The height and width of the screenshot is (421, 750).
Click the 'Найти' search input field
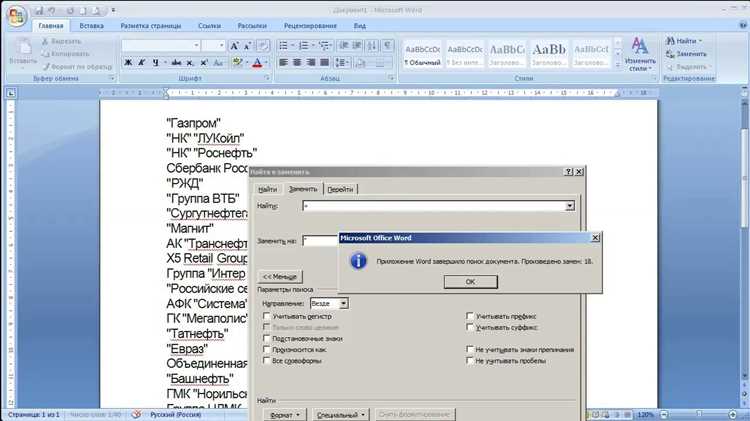click(x=434, y=206)
